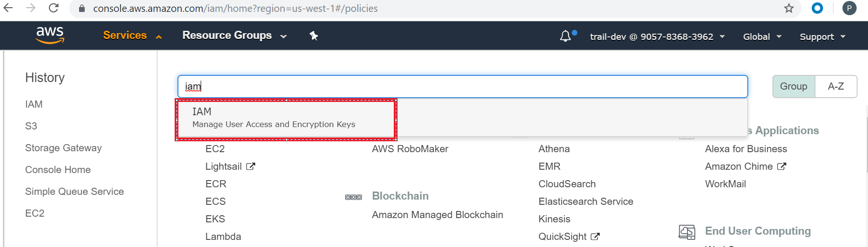The height and width of the screenshot is (247, 868).
Task: Open the notifications bell
Action: coord(566,36)
